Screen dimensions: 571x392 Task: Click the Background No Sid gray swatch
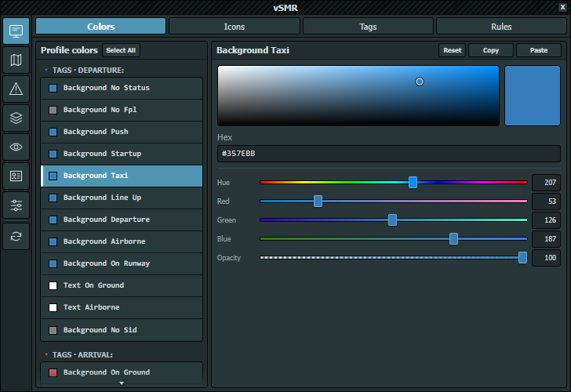[x=53, y=330]
